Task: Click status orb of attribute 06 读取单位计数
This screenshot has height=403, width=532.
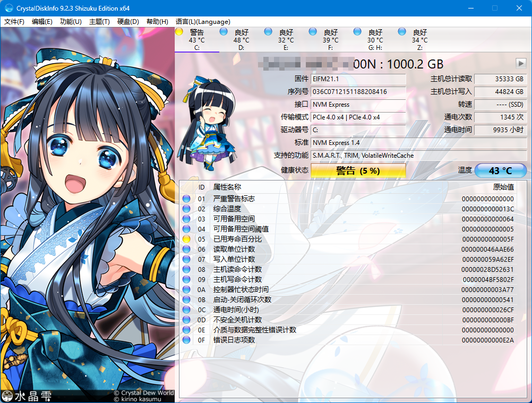Action: 186,250
